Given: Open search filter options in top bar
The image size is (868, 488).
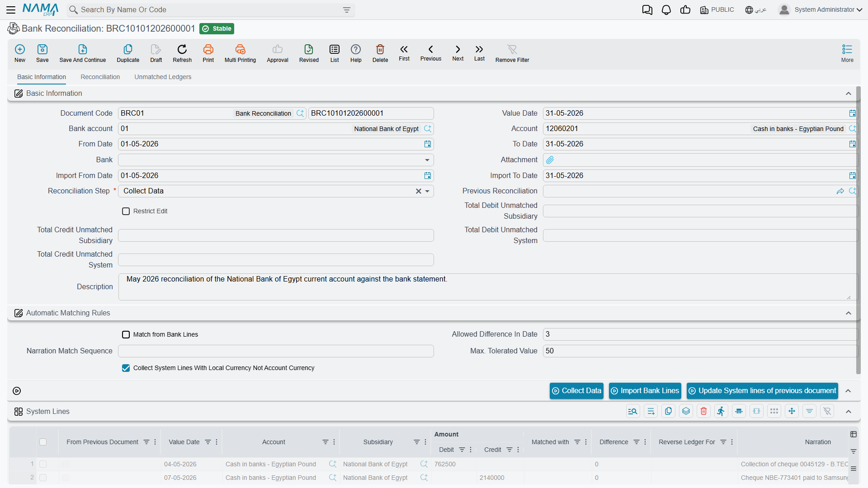Looking at the screenshot, I should click(x=347, y=10).
